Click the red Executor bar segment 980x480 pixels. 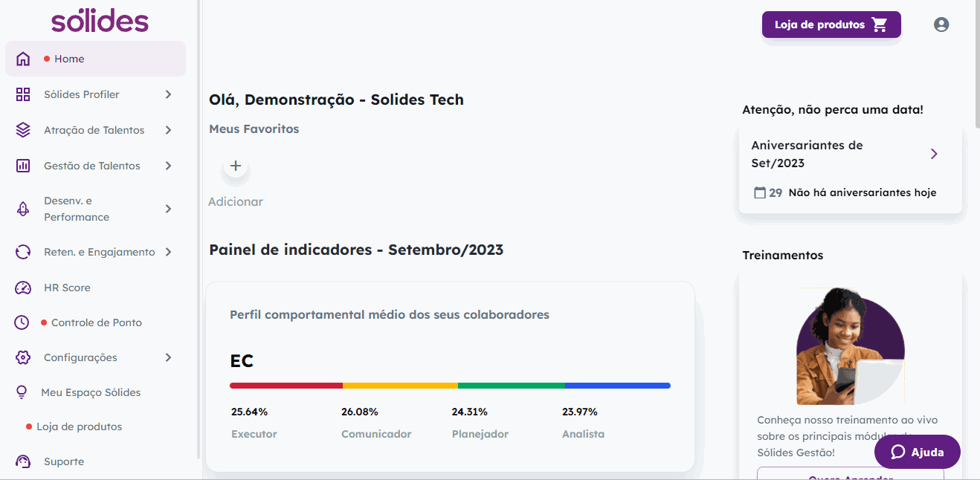286,386
